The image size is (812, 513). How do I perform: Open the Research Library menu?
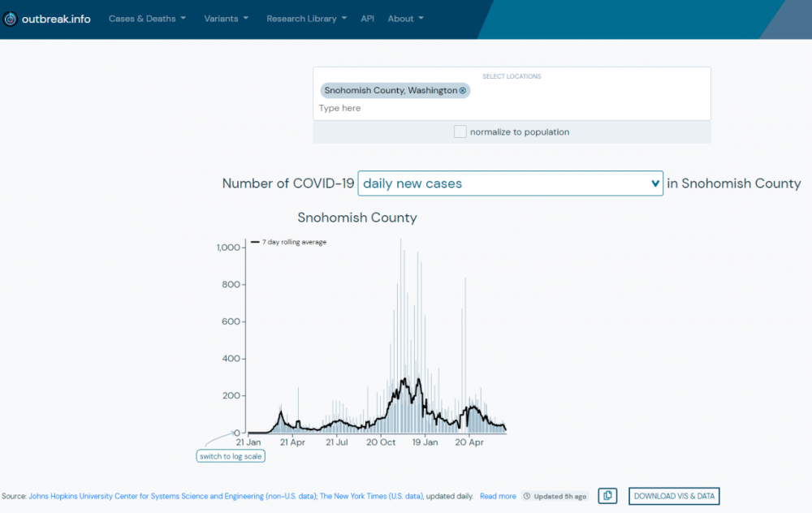306,19
